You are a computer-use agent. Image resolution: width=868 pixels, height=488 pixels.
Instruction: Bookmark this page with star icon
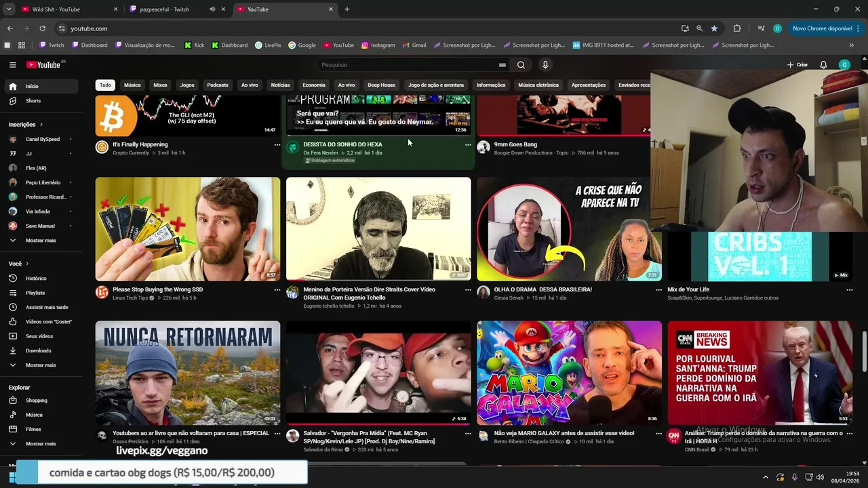[x=714, y=28]
